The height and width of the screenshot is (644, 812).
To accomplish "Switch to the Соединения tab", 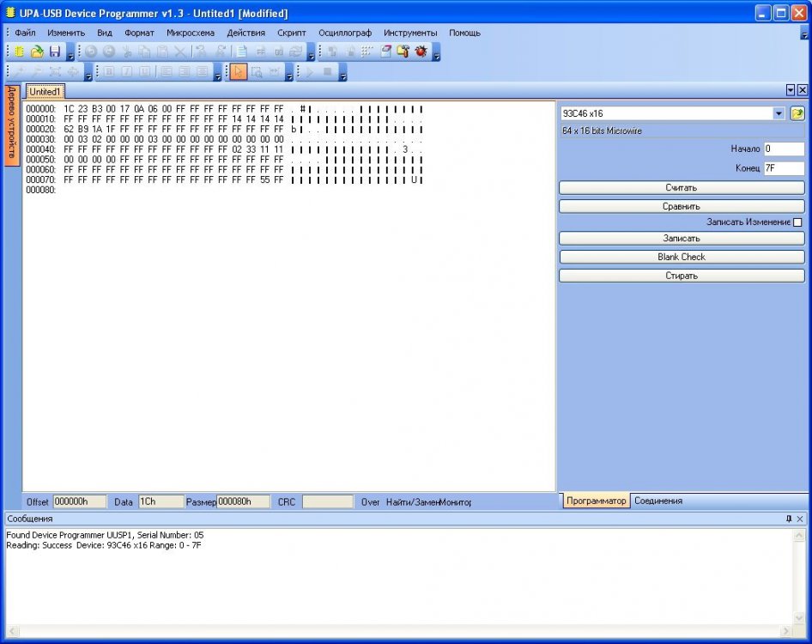I will [658, 501].
